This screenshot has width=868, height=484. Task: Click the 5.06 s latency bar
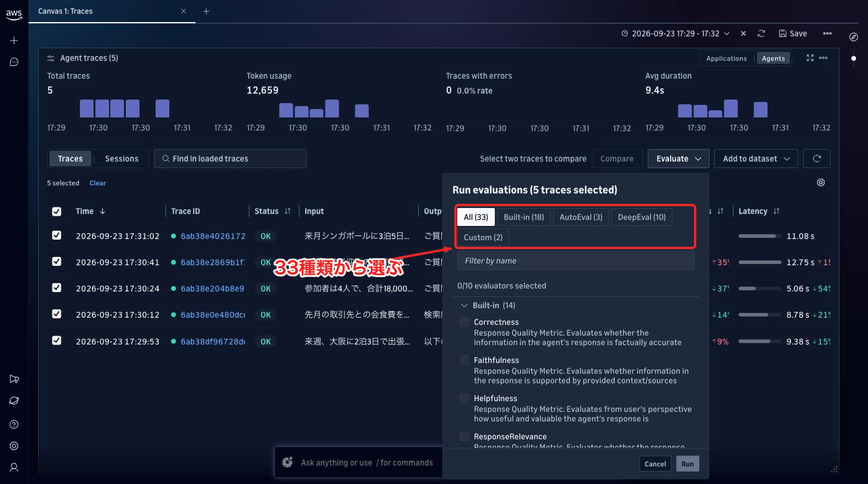[x=759, y=288]
